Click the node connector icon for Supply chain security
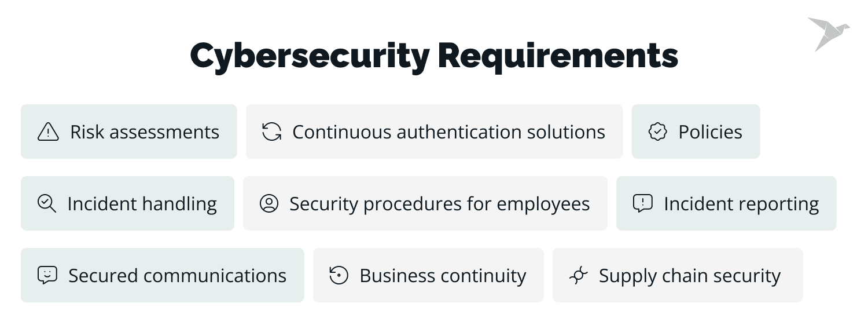This screenshot has height=336, width=868. (578, 275)
